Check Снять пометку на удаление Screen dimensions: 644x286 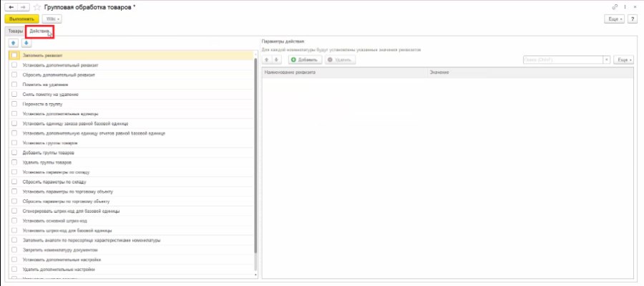click(15, 94)
